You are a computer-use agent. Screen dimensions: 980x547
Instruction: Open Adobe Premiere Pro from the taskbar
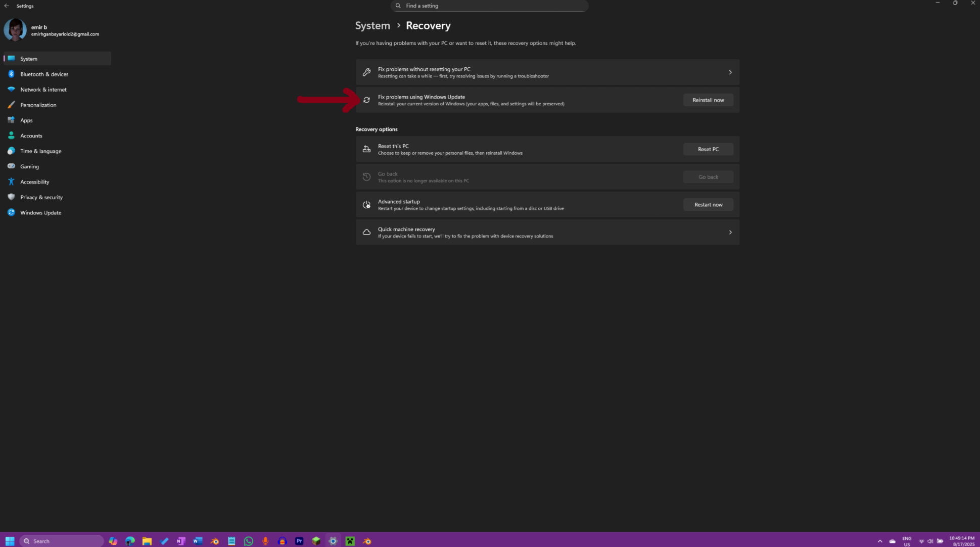299,541
